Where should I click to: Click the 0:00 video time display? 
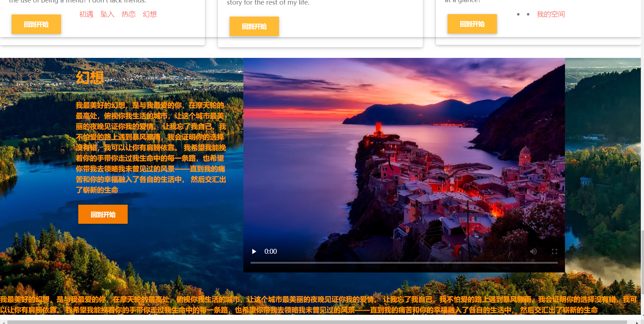coord(271,251)
